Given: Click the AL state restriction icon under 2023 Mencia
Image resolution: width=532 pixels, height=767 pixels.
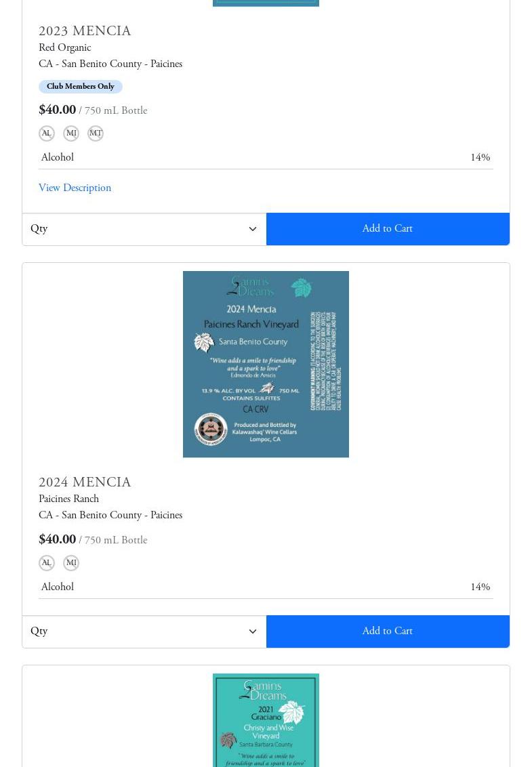Looking at the screenshot, I should pyautogui.click(x=47, y=133).
